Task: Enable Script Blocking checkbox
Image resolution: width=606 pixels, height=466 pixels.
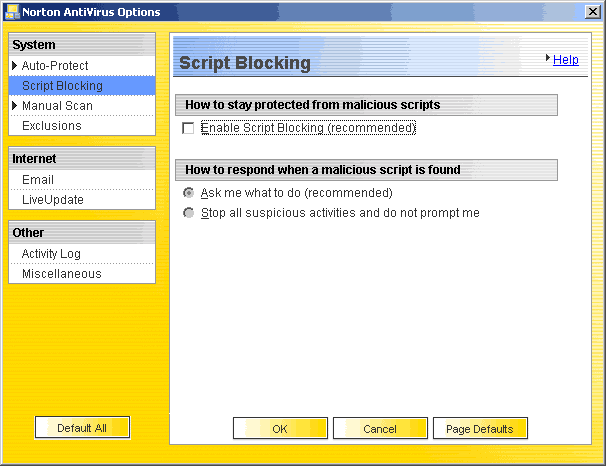Action: [188, 128]
